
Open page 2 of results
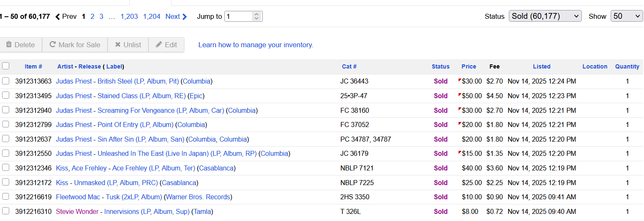coord(92,16)
